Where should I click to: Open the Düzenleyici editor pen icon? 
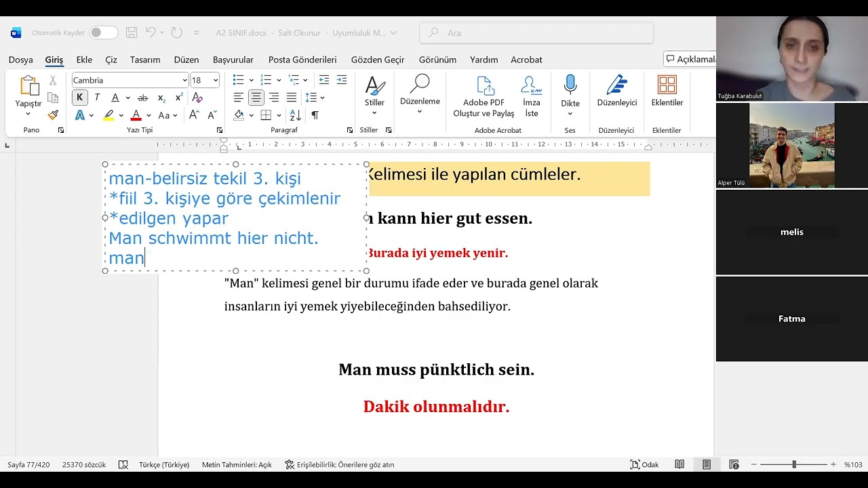point(617,85)
